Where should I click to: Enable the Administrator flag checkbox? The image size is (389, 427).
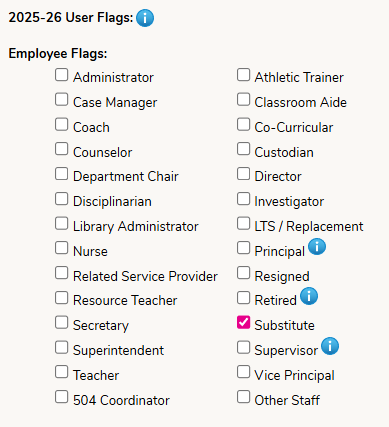tap(62, 75)
